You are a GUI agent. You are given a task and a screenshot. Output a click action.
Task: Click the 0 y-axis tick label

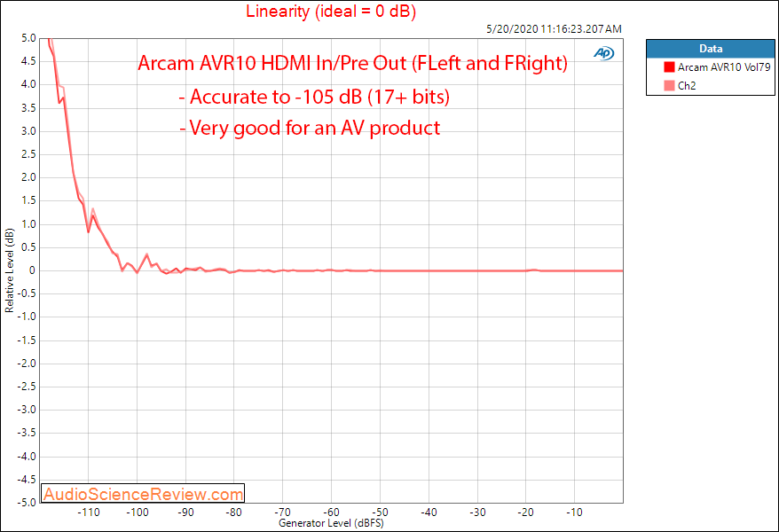[32, 270]
